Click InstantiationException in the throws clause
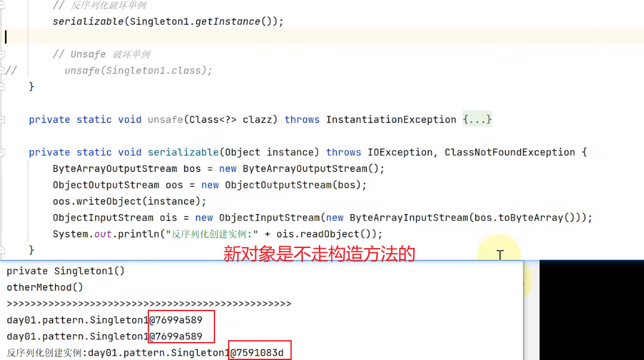644x360 pixels. (391, 119)
